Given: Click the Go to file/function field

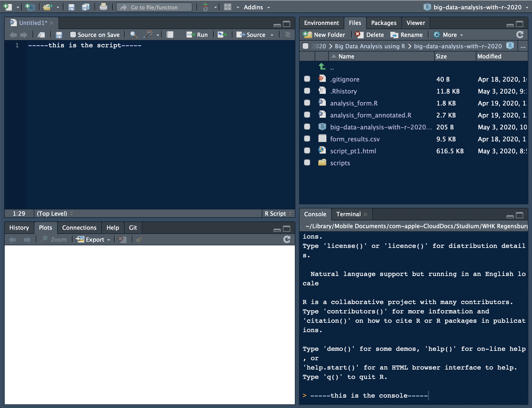Looking at the screenshot, I should 154,7.
